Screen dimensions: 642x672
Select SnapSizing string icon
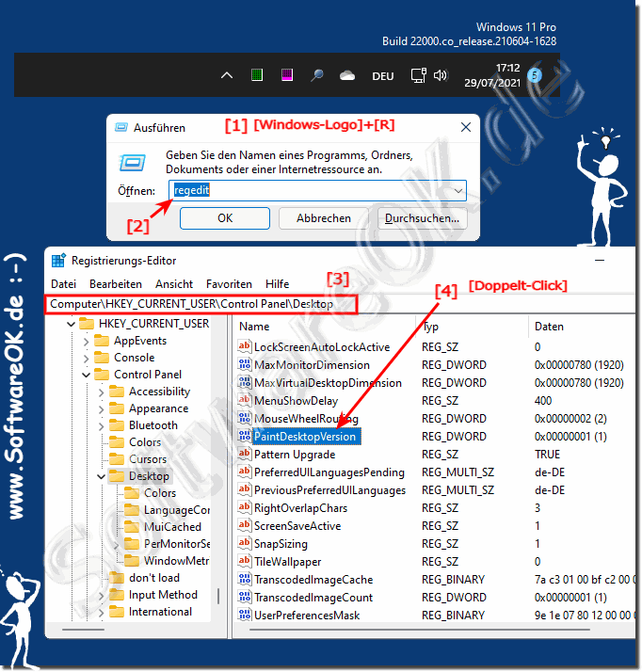tap(245, 543)
